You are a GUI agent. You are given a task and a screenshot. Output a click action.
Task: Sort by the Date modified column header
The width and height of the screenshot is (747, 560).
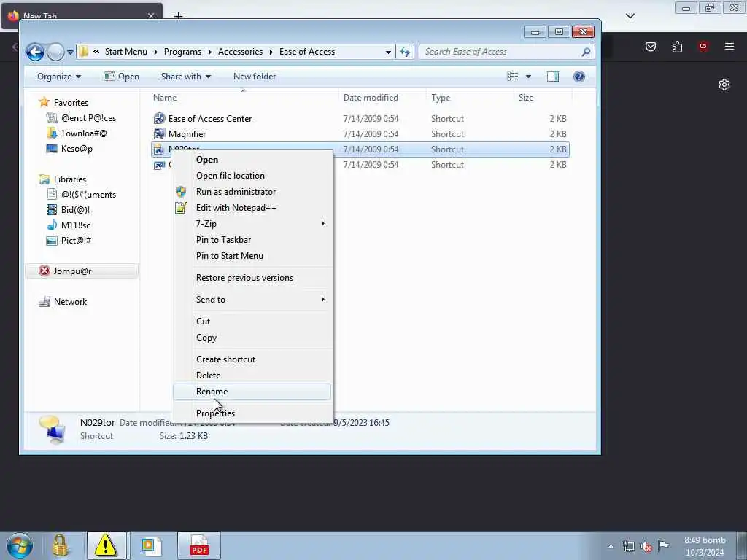point(381,98)
